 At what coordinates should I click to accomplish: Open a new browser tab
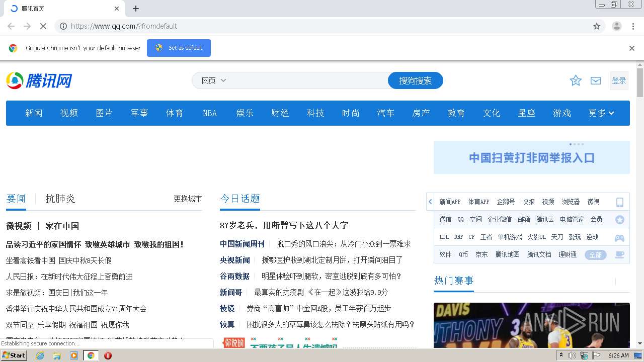coord(136,9)
